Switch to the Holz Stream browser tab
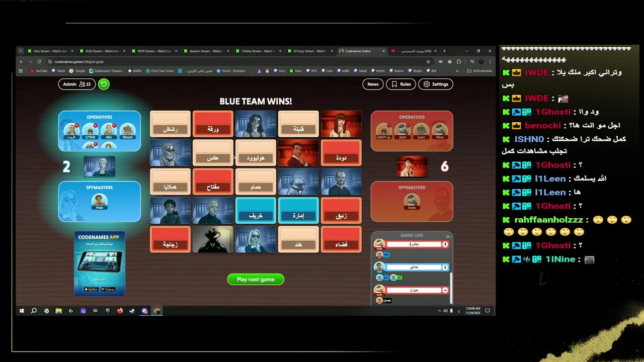The width and height of the screenshot is (644, 362). (x=49, y=51)
